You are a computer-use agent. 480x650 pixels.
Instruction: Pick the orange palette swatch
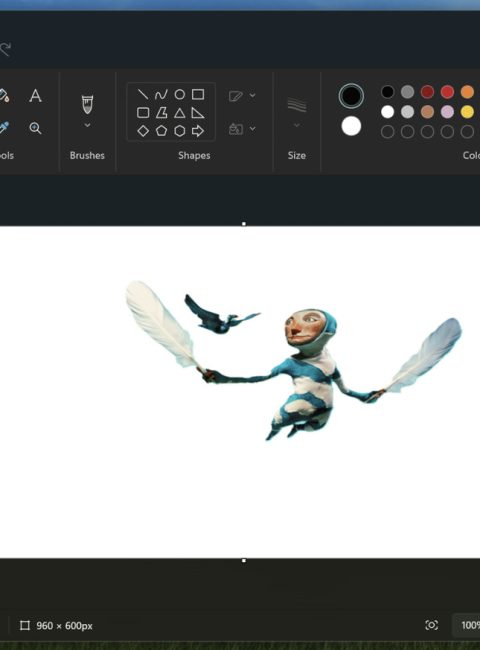[x=467, y=92]
